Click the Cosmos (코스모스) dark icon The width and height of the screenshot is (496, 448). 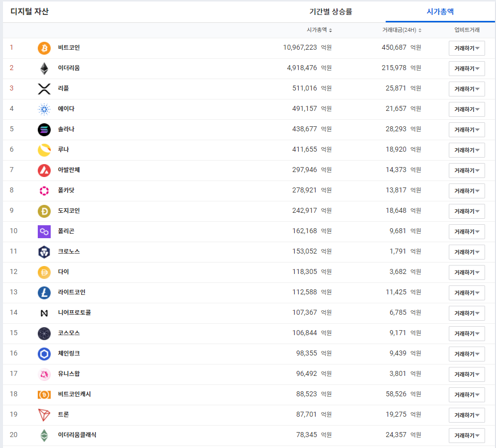(44, 334)
